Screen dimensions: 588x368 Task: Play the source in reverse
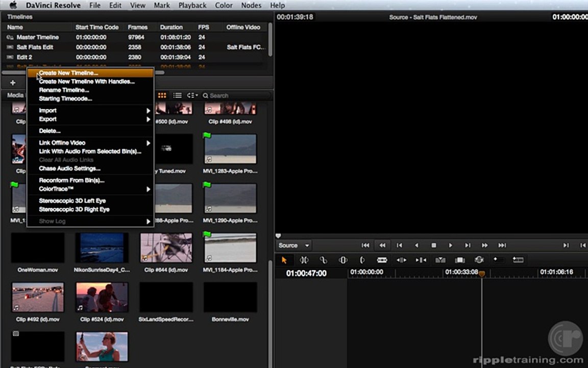click(416, 245)
